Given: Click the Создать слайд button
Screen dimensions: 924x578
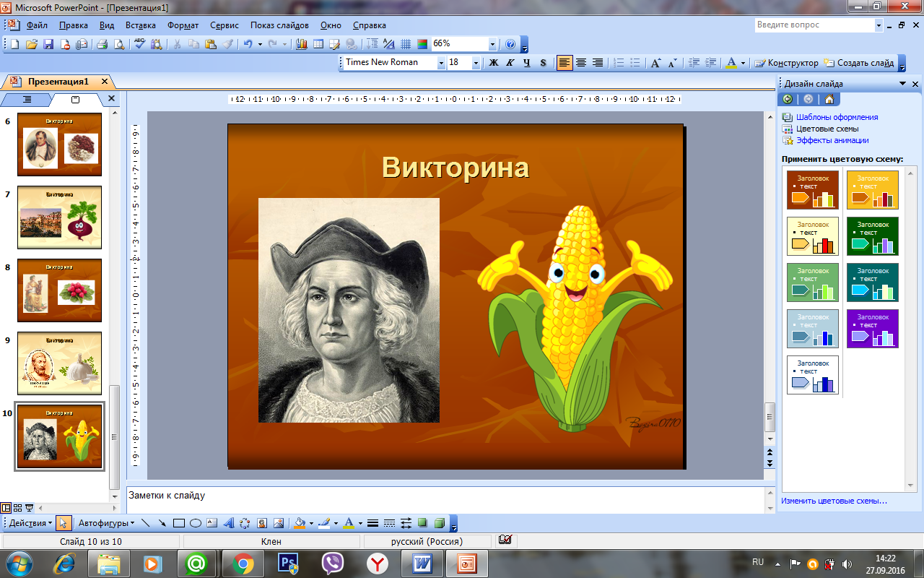Looking at the screenshot, I should coord(859,63).
